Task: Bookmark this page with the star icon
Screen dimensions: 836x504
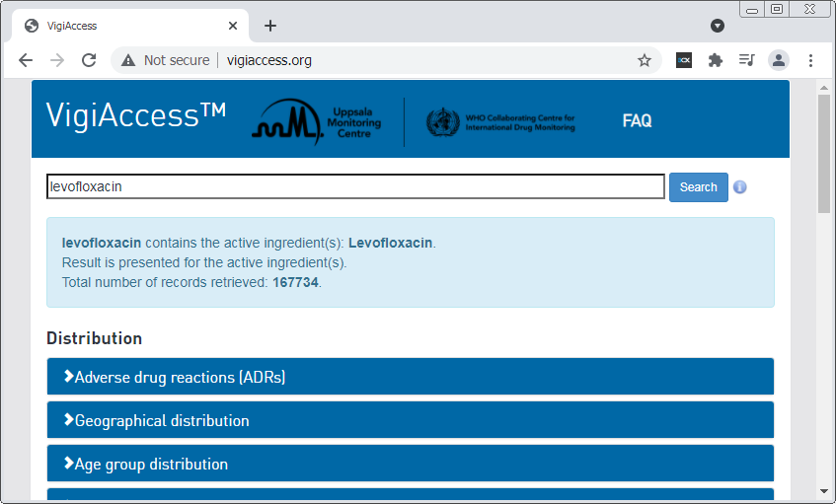Action: (645, 60)
